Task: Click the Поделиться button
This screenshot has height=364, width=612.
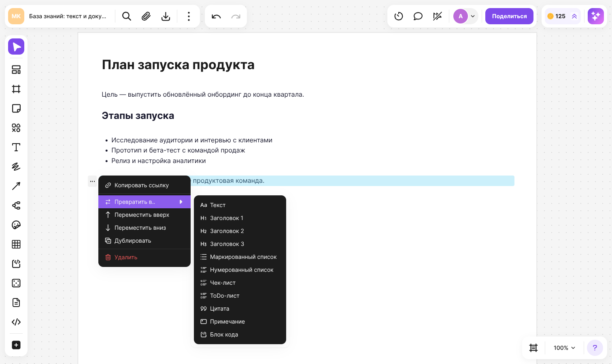Action: click(509, 16)
